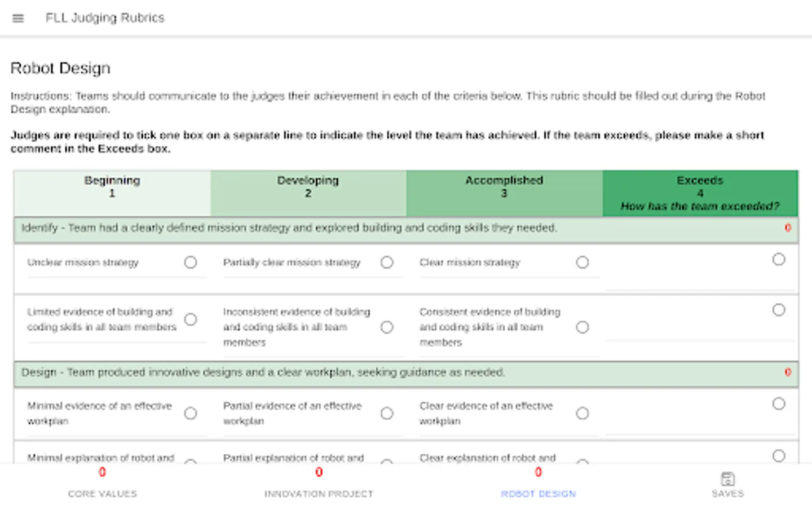Choose 'Partial evidence of an effective workplan'
The image size is (812, 508).
(387, 414)
